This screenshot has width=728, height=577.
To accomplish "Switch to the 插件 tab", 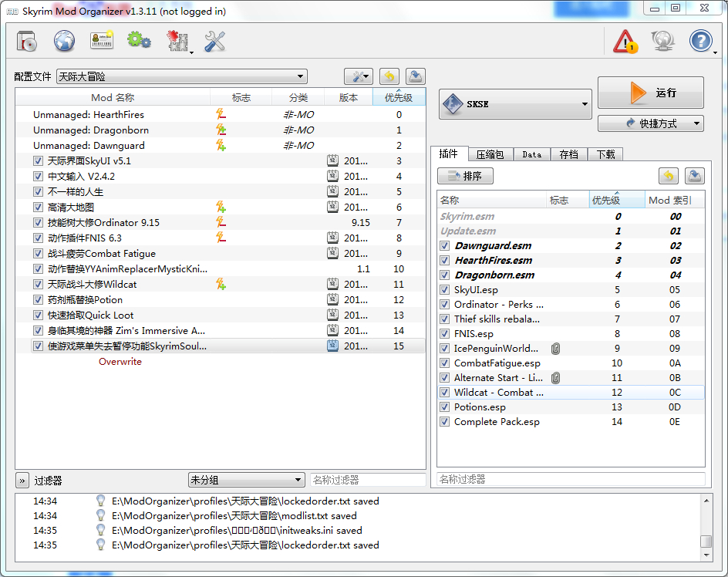I will (x=449, y=154).
